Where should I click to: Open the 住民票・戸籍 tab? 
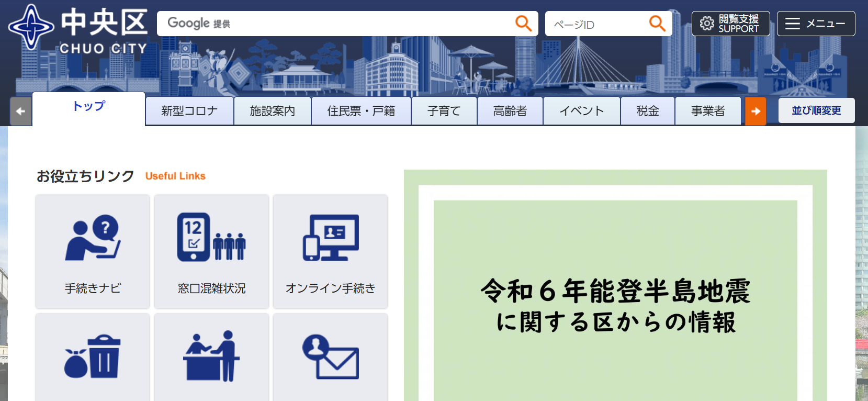[361, 111]
